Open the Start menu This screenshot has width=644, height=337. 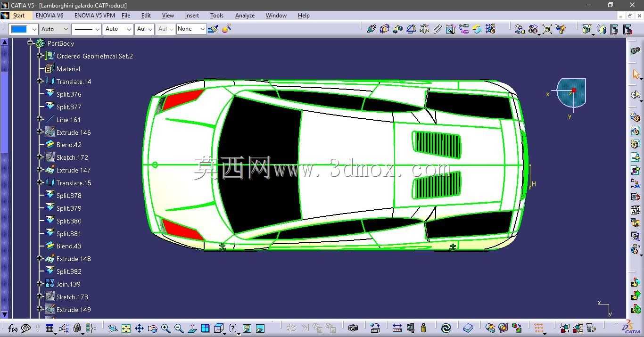pos(19,16)
